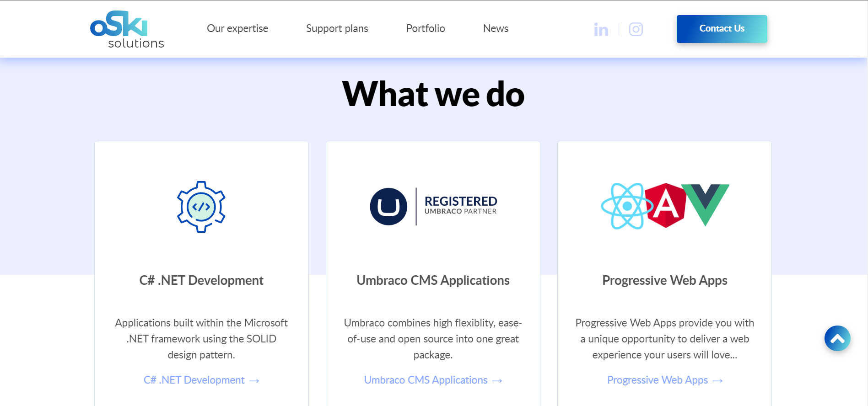The image size is (868, 406).
Task: Click the OSKI solutions logo
Action: click(x=127, y=30)
